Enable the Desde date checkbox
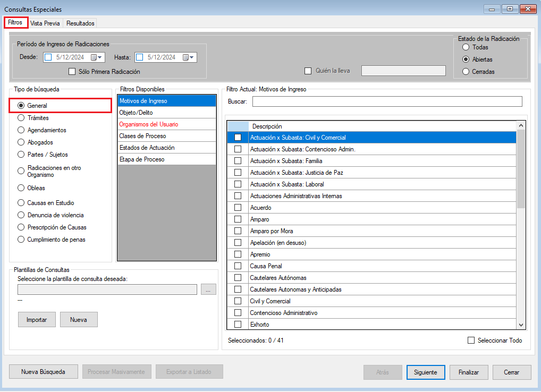Viewport: 541px width, 392px height. tap(48, 57)
